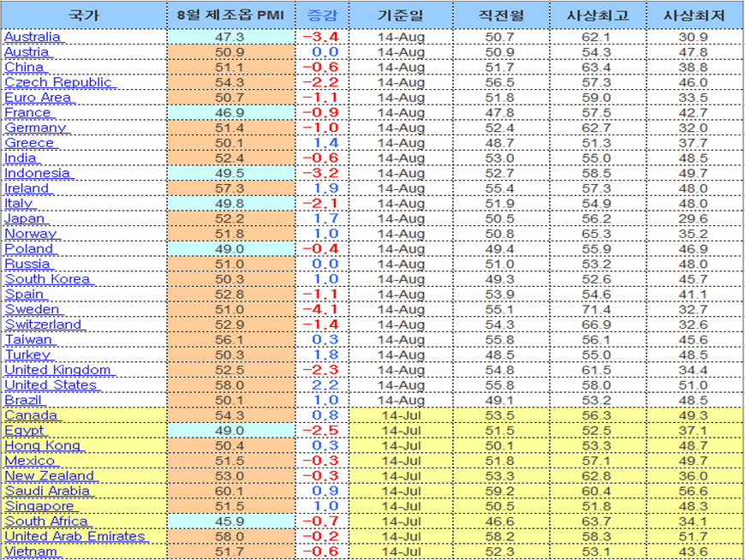
Task: Select the Germany country link
Action: click(35, 128)
